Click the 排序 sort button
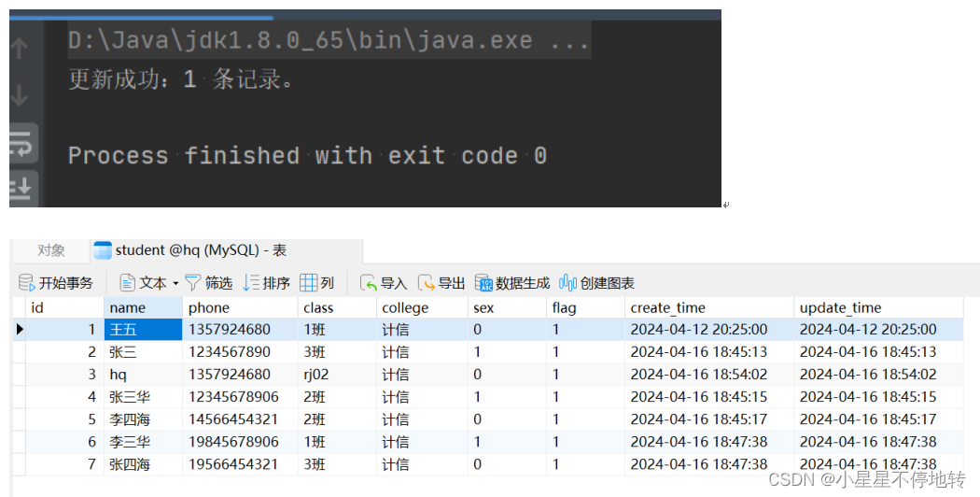 pyautogui.click(x=267, y=283)
